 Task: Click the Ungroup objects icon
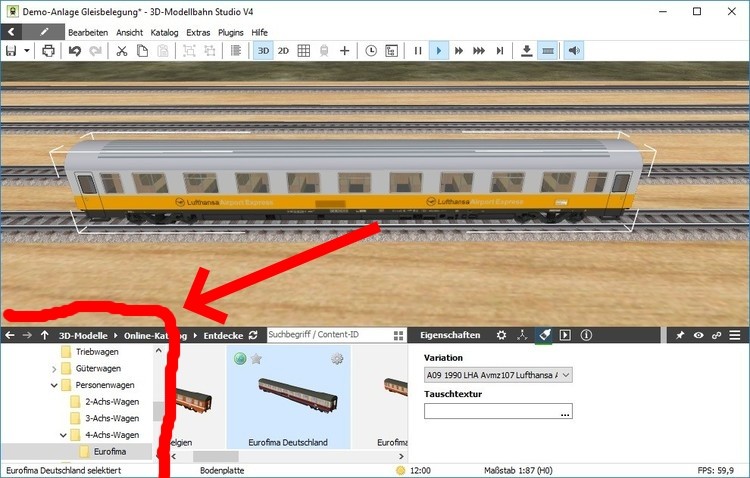(x=210, y=51)
